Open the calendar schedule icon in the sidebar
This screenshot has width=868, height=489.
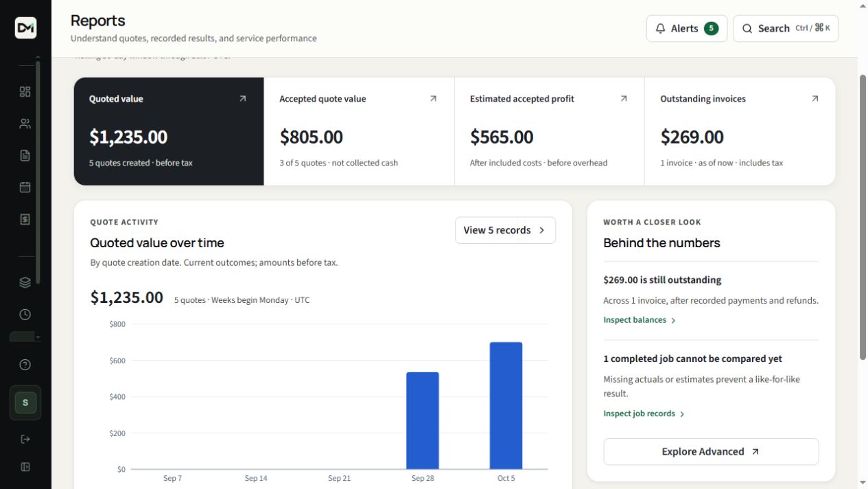coord(25,187)
